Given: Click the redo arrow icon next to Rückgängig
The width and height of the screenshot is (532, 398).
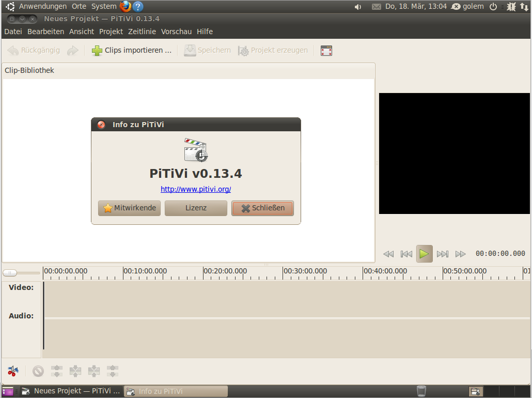Looking at the screenshot, I should pos(72,50).
